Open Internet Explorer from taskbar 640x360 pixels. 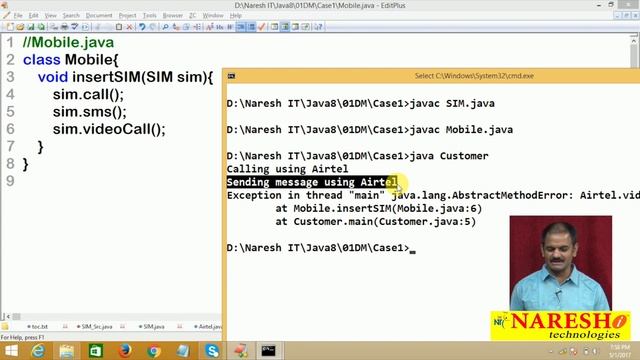coord(38,351)
